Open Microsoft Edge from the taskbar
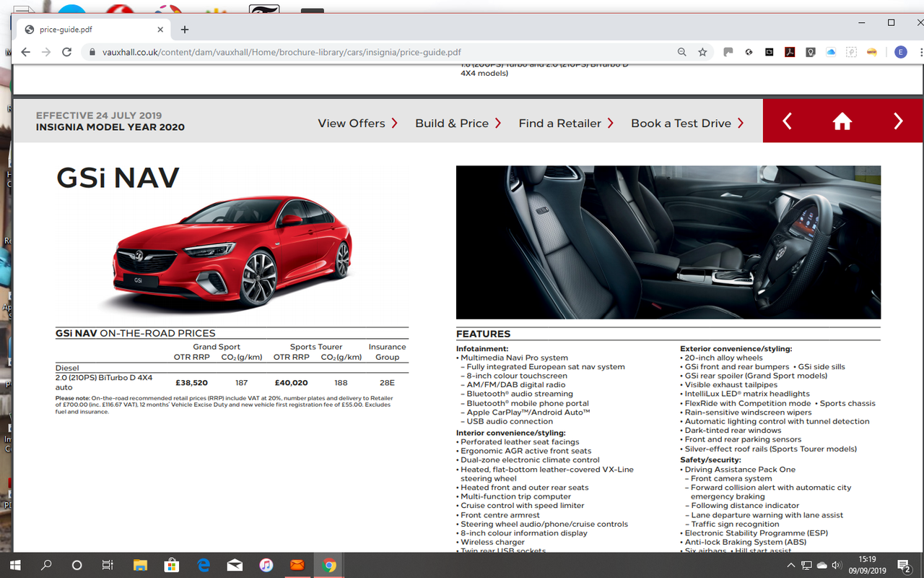The width and height of the screenshot is (924, 578). pyautogui.click(x=204, y=565)
